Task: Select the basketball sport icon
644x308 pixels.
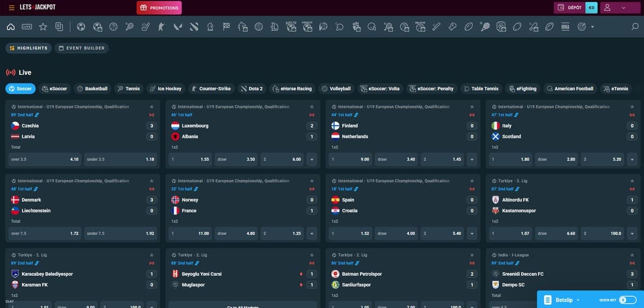Action: 113,26
